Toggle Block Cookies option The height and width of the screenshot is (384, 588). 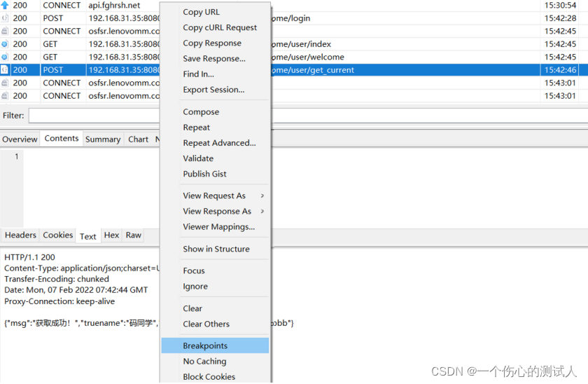209,376
